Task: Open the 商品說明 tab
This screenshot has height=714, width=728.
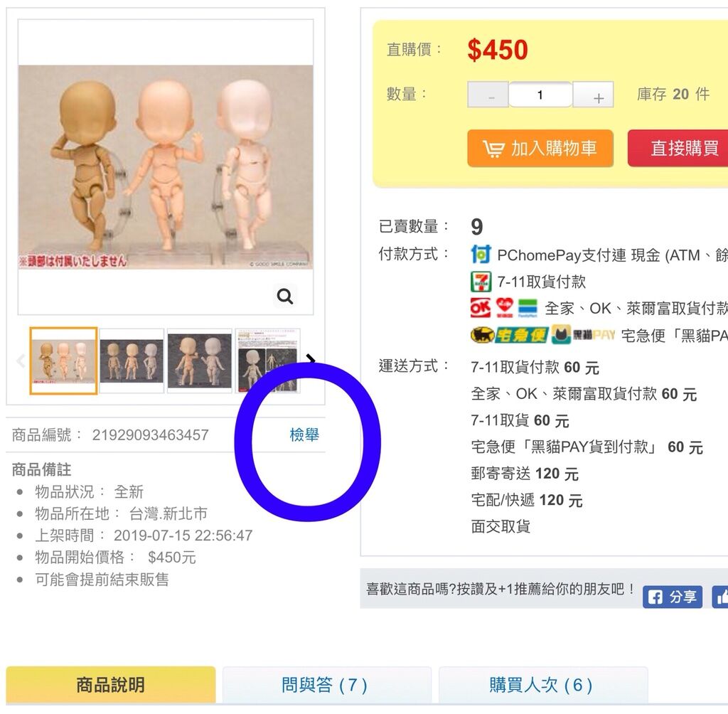Action: [x=110, y=686]
